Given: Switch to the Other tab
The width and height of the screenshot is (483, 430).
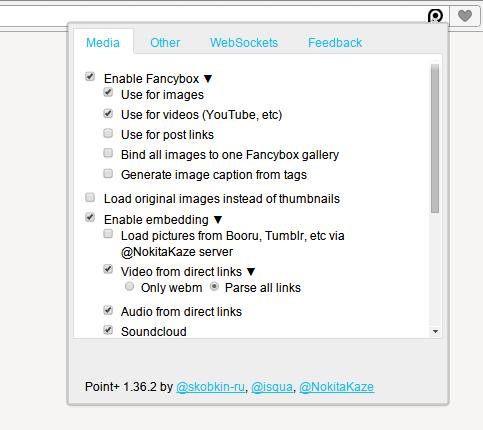Looking at the screenshot, I should (165, 43).
